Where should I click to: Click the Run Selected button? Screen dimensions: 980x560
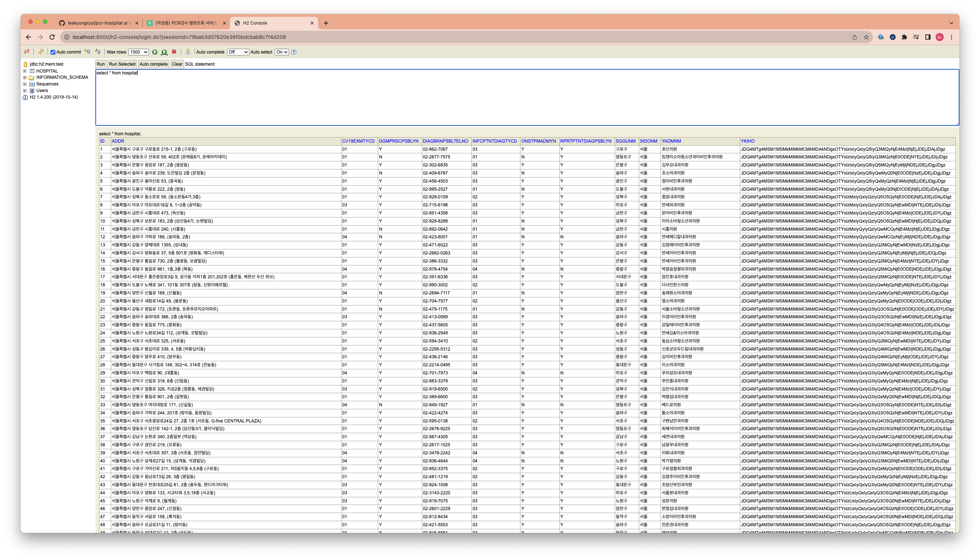coord(122,64)
